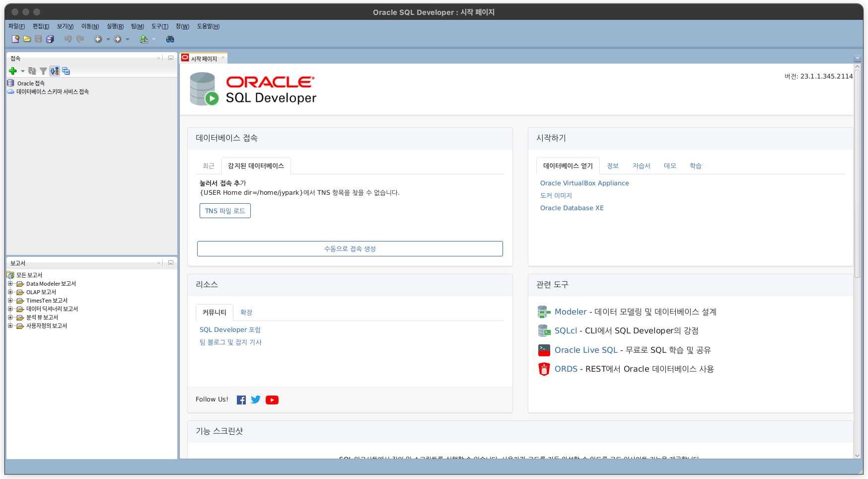Open the 파일(F) menu
The image size is (868, 479).
click(x=16, y=26)
